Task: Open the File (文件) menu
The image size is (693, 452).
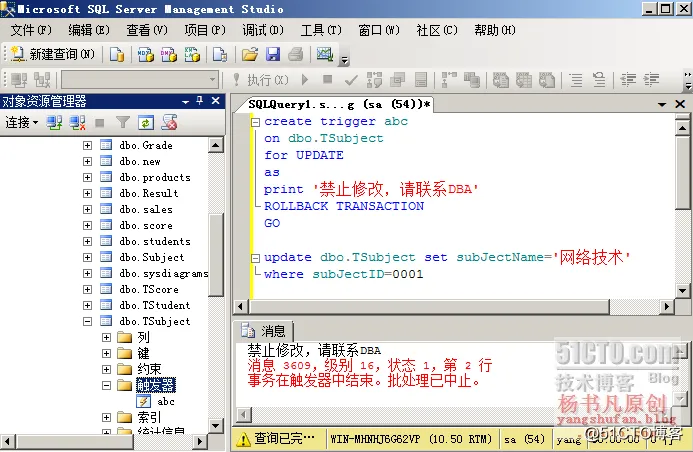Action: tap(31, 30)
